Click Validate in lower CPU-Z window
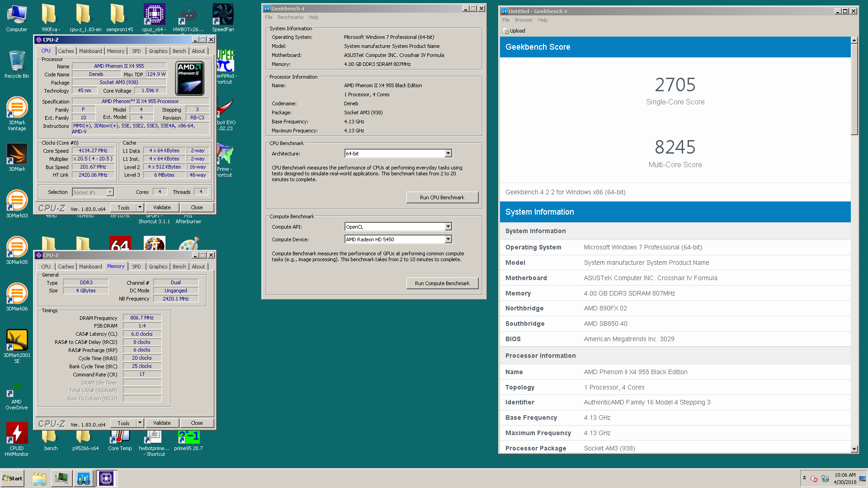Viewport: 868px width, 488px height. pyautogui.click(x=162, y=423)
